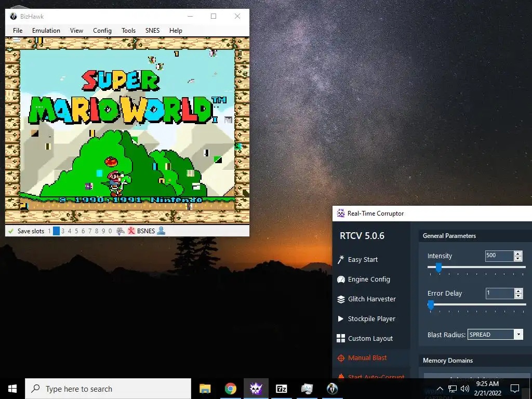Switch to RTCV from the taskbar
The height and width of the screenshot is (399, 532).
256,389
